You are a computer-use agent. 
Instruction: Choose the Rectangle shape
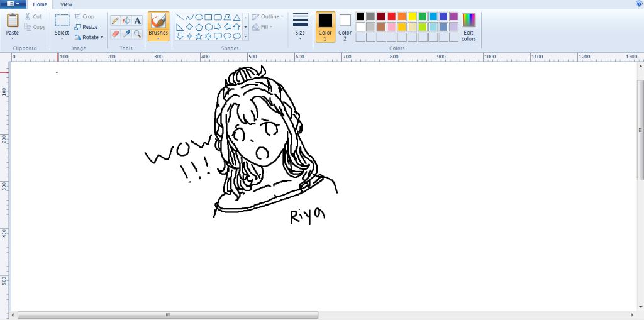208,17
